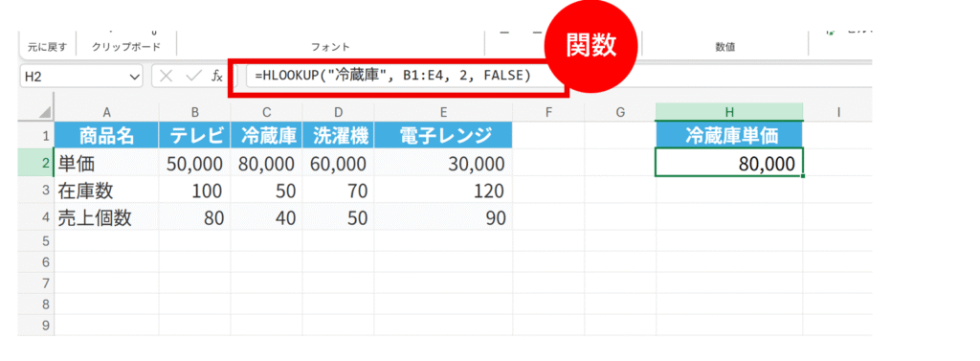This screenshot has height=361, width=980.
Task: Click cell with value 40
Action: pos(266,217)
